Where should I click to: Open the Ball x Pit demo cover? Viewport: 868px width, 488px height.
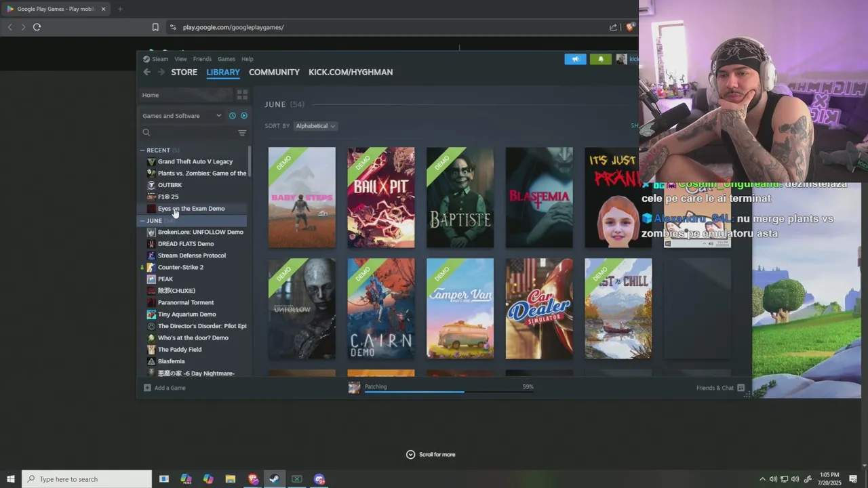point(381,197)
